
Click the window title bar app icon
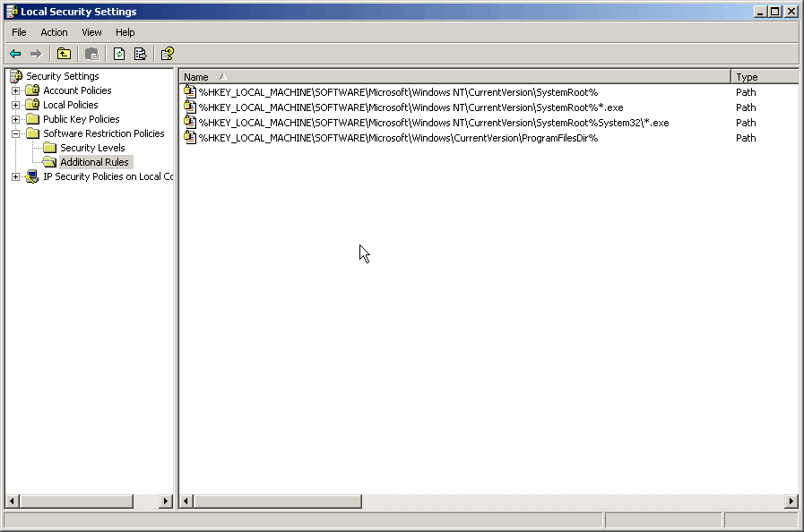point(13,12)
